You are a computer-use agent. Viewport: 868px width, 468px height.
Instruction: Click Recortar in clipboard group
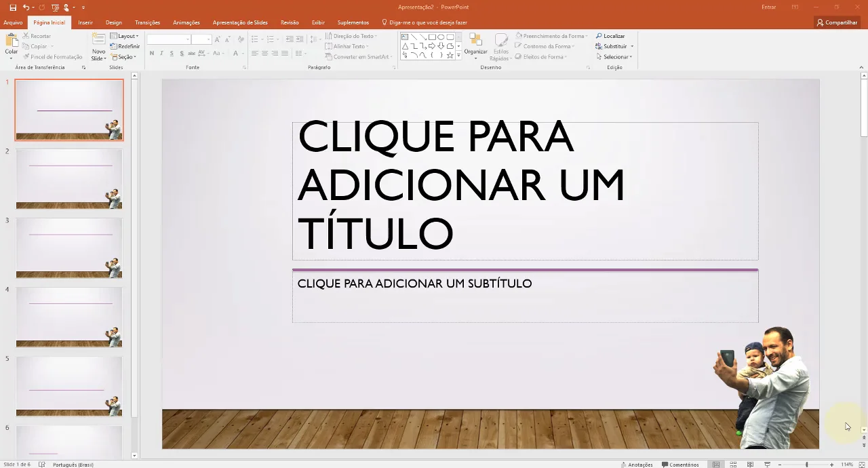tap(37, 36)
